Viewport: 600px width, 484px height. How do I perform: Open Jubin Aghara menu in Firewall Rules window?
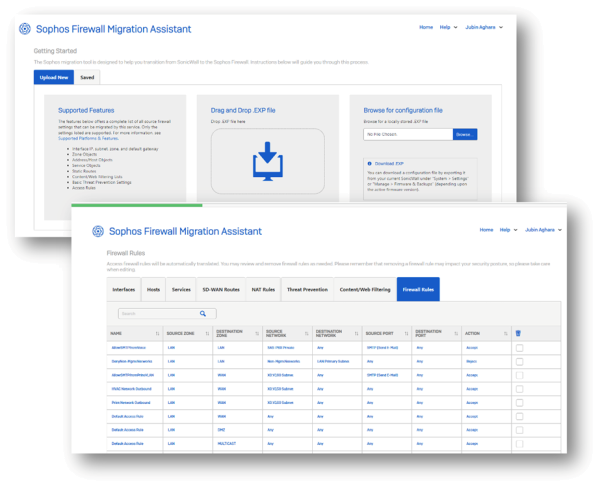coord(543,230)
